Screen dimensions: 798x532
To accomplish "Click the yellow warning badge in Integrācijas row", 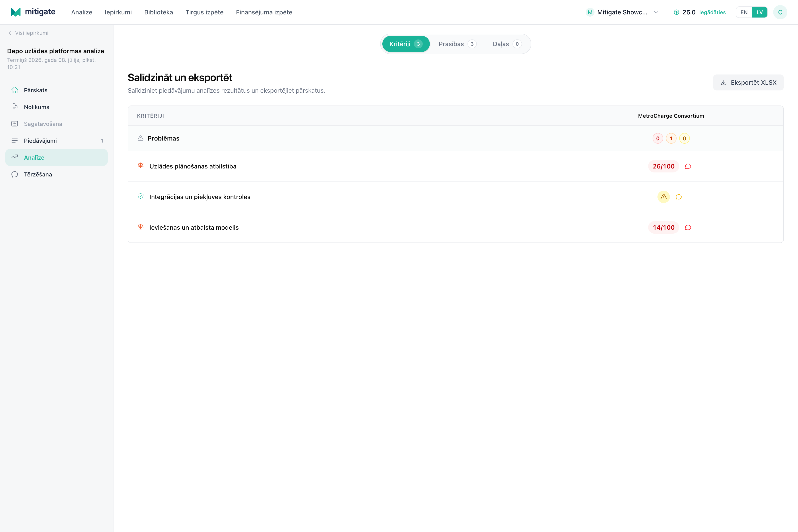I will pos(663,197).
